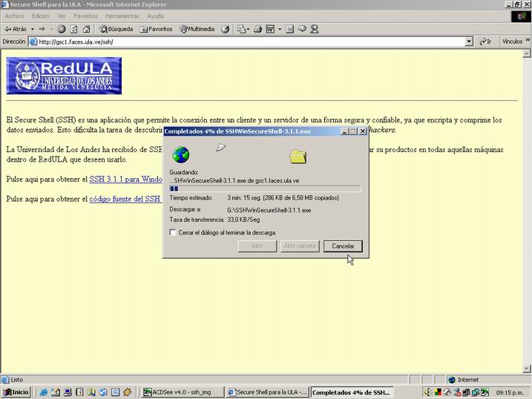The width and height of the screenshot is (532, 399).
Task: Click the page scrollbar down arrow
Action: tap(527, 369)
